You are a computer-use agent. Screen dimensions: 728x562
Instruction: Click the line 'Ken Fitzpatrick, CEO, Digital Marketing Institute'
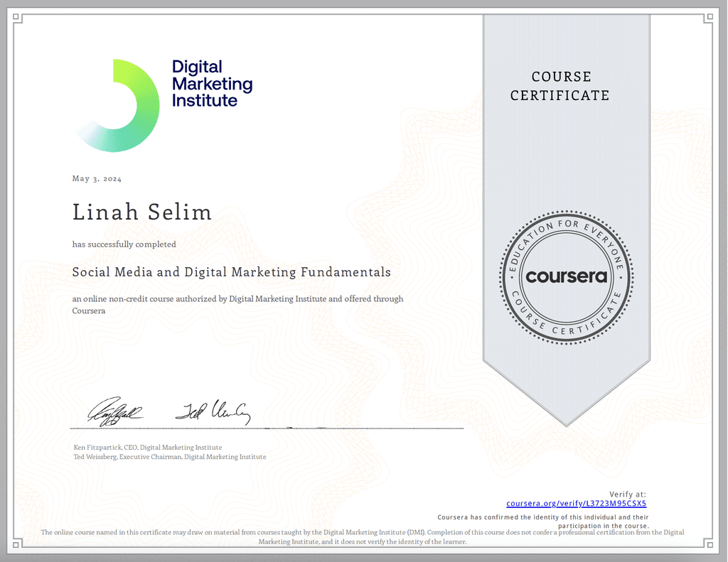click(148, 448)
